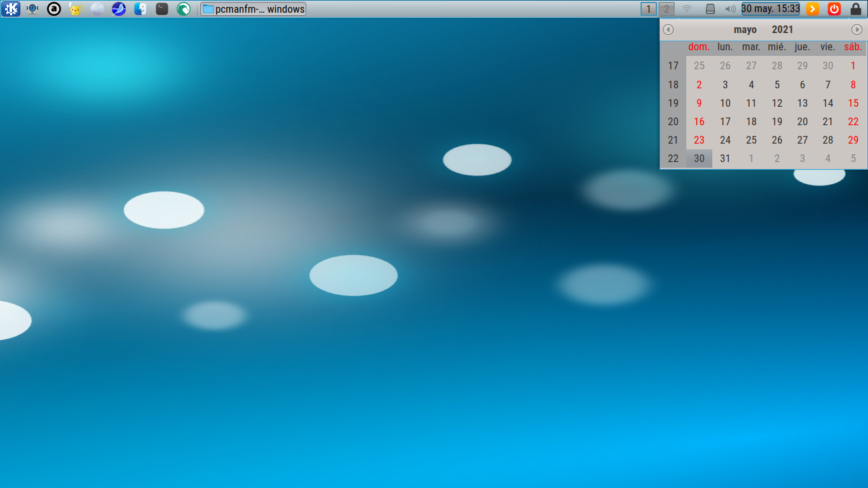Click week number 19 label
868x488 pixels.
point(673,103)
